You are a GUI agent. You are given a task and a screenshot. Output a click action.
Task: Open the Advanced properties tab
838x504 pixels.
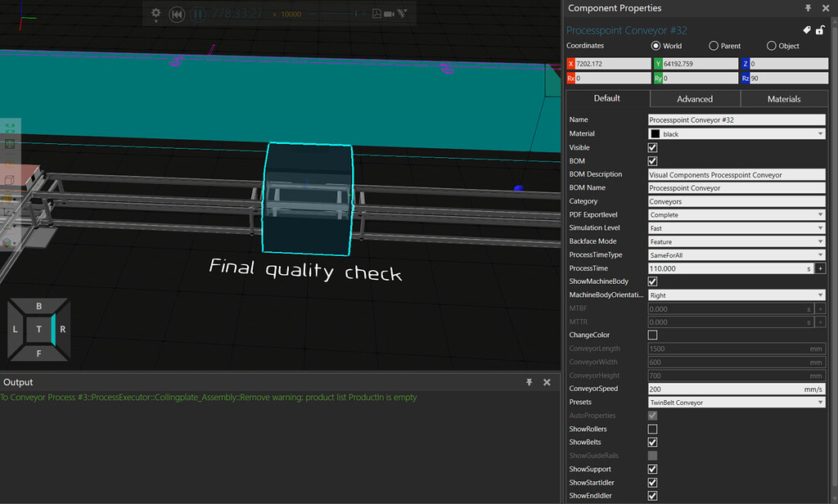694,98
